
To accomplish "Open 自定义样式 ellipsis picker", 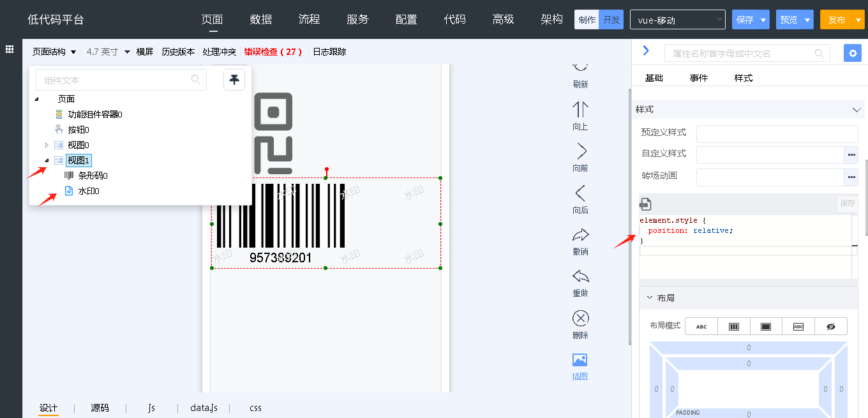I will pyautogui.click(x=851, y=155).
